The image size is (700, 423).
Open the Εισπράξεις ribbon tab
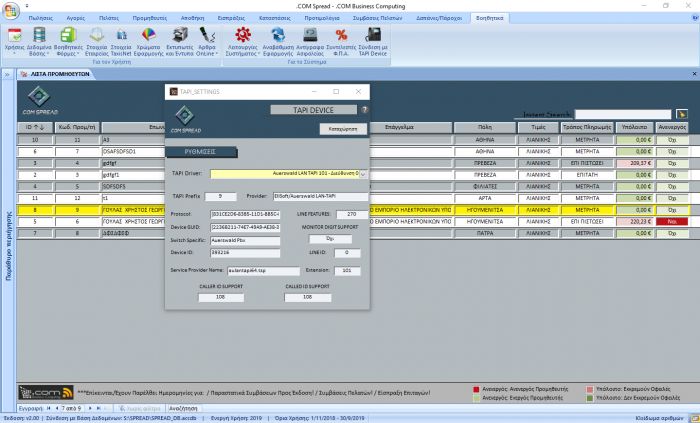point(231,18)
